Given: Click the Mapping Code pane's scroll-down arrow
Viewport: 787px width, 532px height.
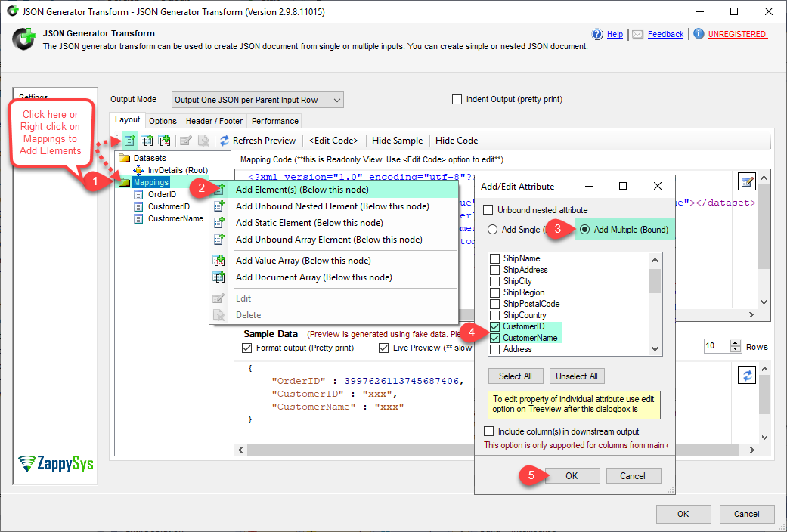Looking at the screenshot, I should point(764,302).
